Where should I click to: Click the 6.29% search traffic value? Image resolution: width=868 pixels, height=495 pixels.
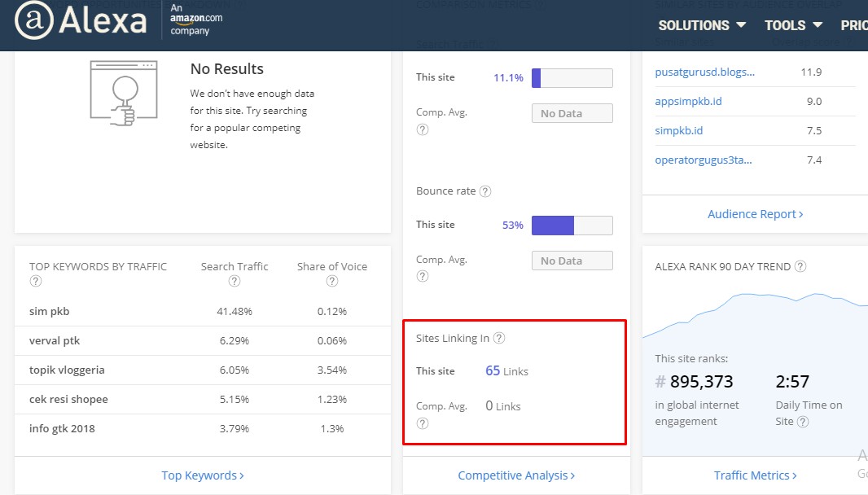pyautogui.click(x=235, y=341)
